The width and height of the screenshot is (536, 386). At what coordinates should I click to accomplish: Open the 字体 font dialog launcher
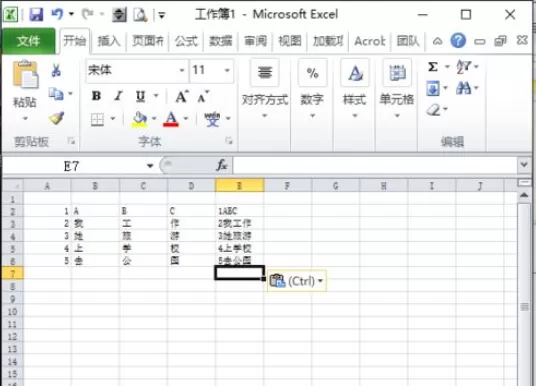pos(229,141)
